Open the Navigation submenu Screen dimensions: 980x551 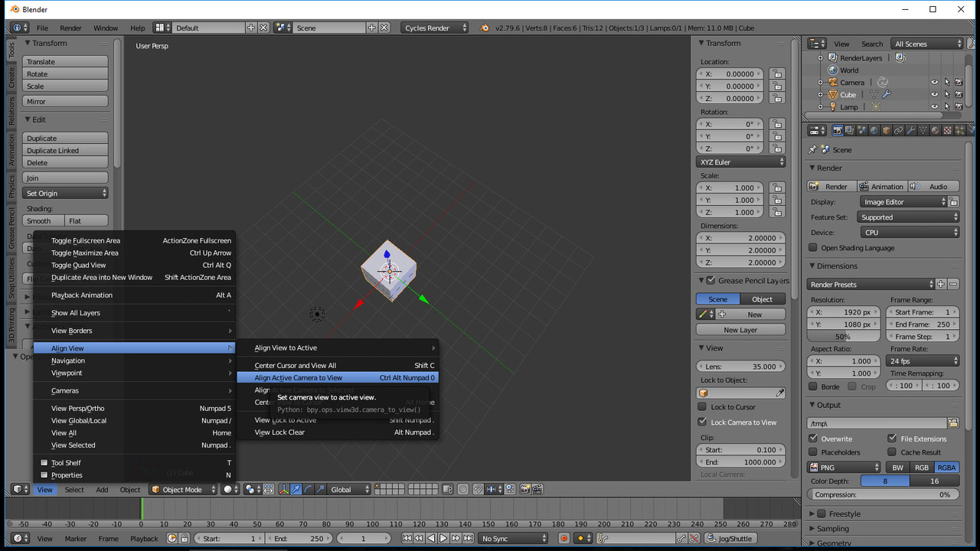click(x=134, y=360)
